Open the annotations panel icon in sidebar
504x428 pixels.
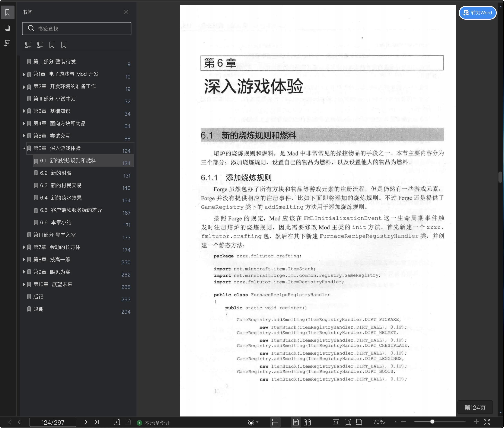[x=7, y=43]
